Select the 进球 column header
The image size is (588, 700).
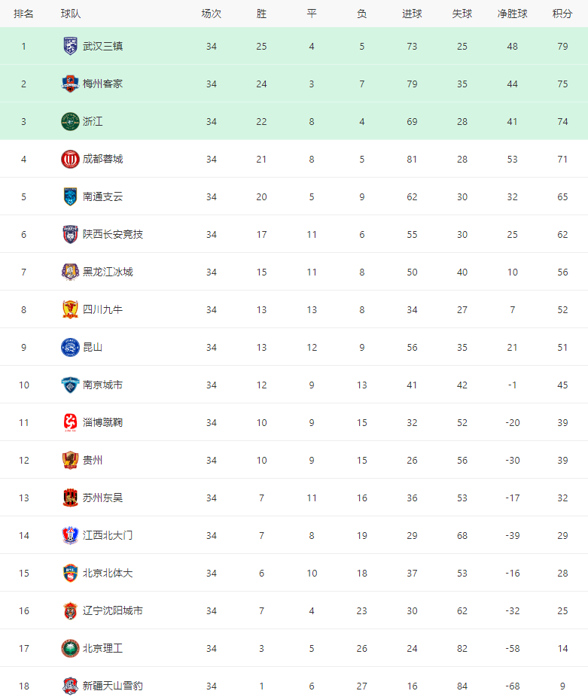412,14
